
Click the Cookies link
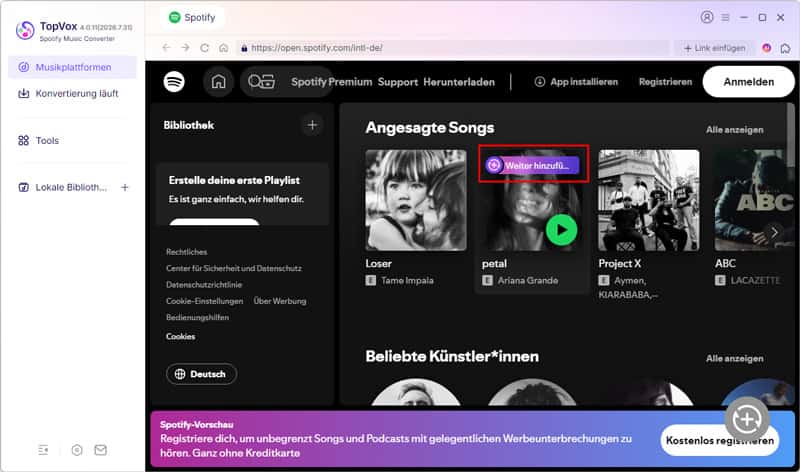click(181, 336)
